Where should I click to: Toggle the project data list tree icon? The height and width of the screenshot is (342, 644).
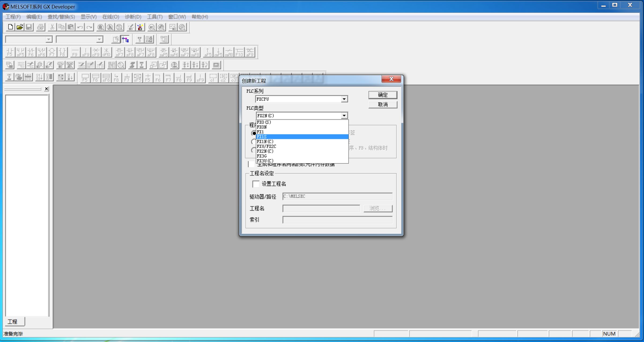click(125, 40)
